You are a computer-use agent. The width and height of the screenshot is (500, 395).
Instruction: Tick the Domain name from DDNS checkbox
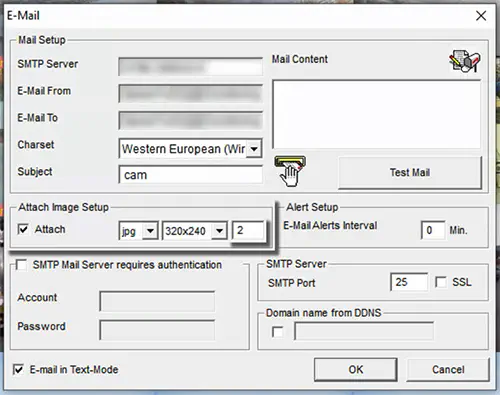[277, 332]
